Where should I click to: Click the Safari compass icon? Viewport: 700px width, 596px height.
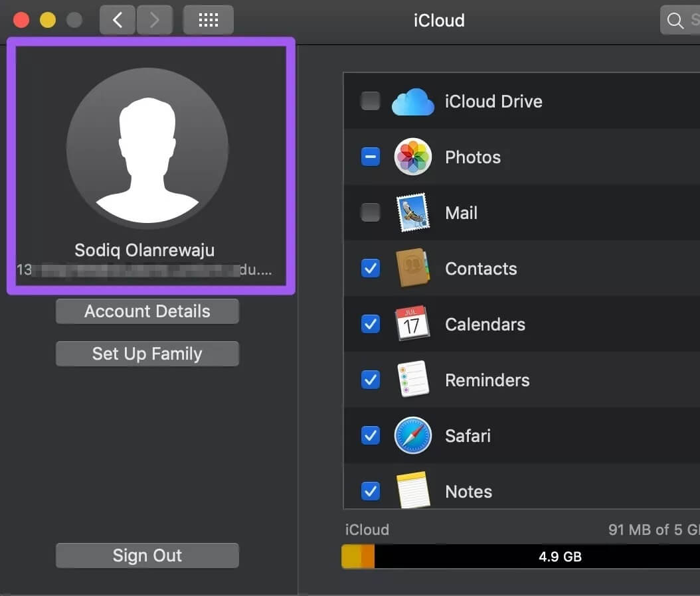tap(413, 435)
